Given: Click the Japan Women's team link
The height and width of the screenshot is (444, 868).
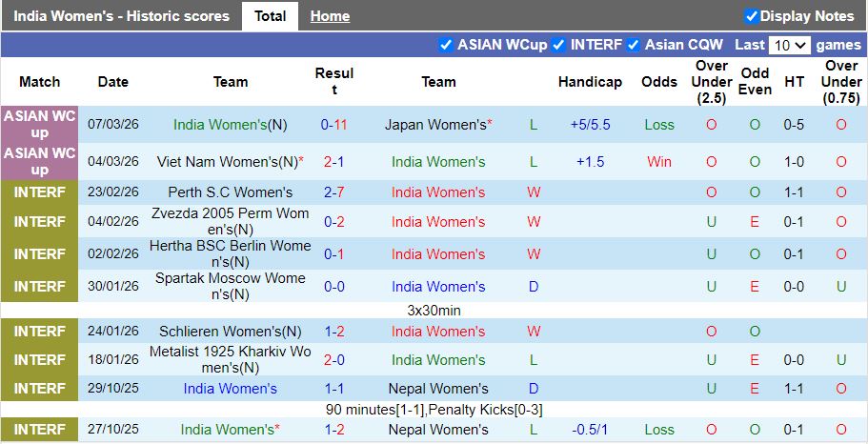Looking at the screenshot, I should pos(435,125).
